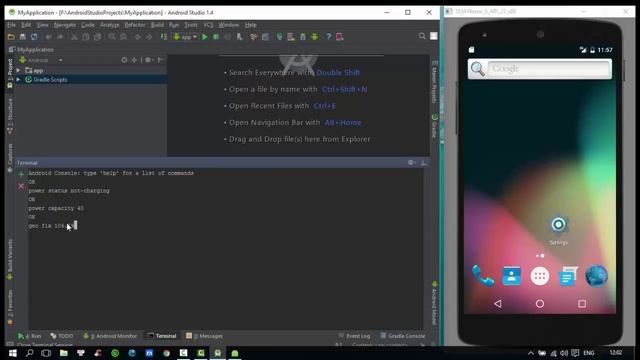
Task: Open the emulator app drawer icon
Action: (540, 276)
